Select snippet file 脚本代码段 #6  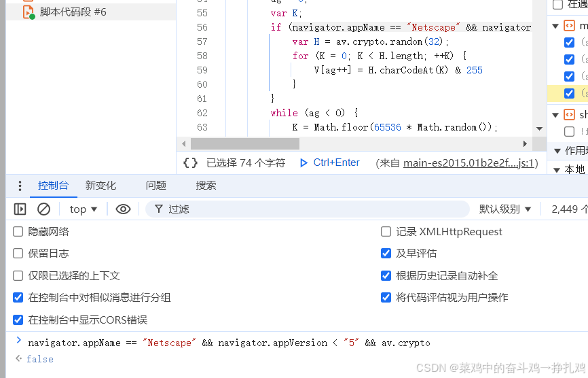point(73,12)
